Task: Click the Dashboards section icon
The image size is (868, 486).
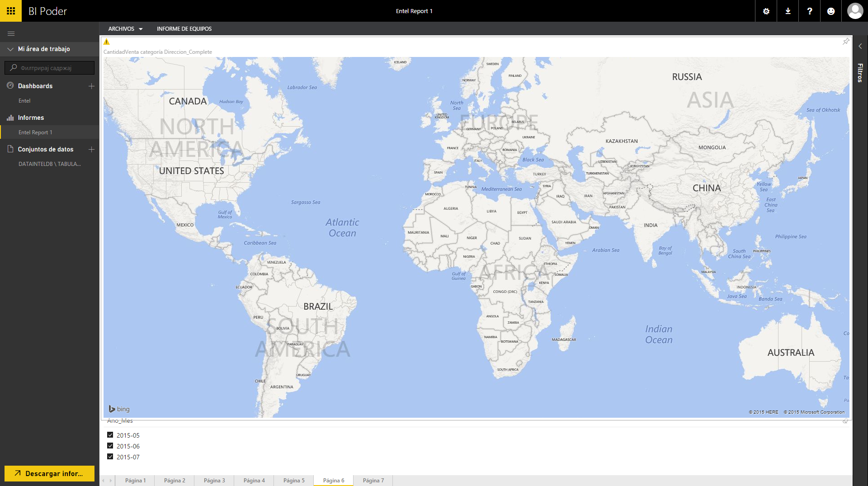Action: click(10, 85)
